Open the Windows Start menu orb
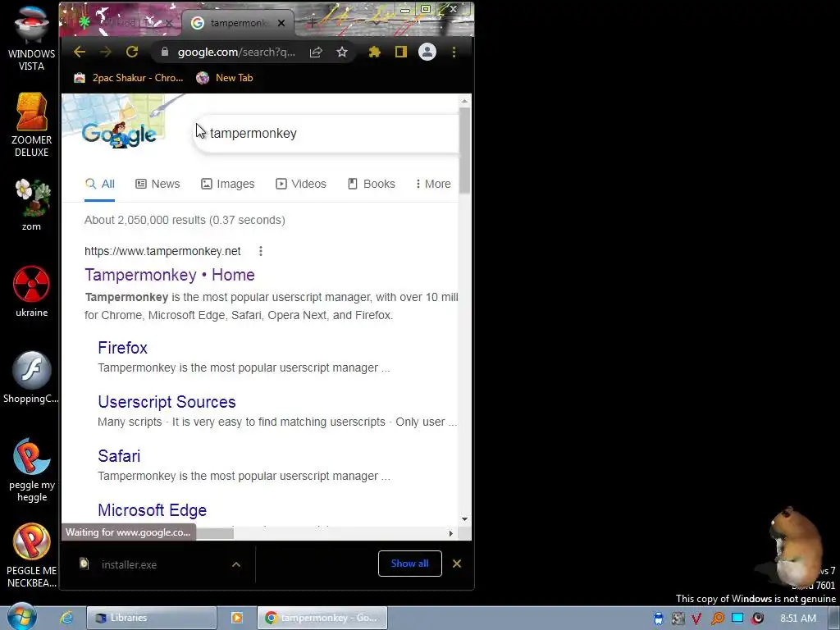Screen dimensions: 840x630 tap(21, 617)
